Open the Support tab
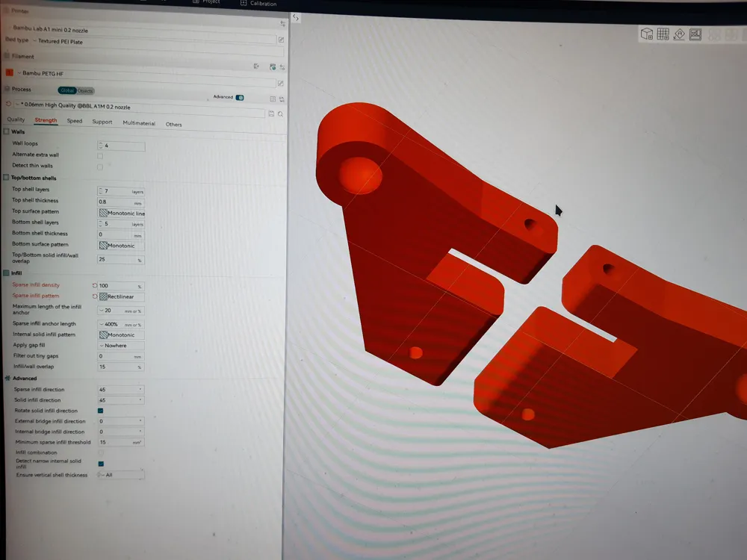This screenshot has width=747, height=560. point(102,122)
